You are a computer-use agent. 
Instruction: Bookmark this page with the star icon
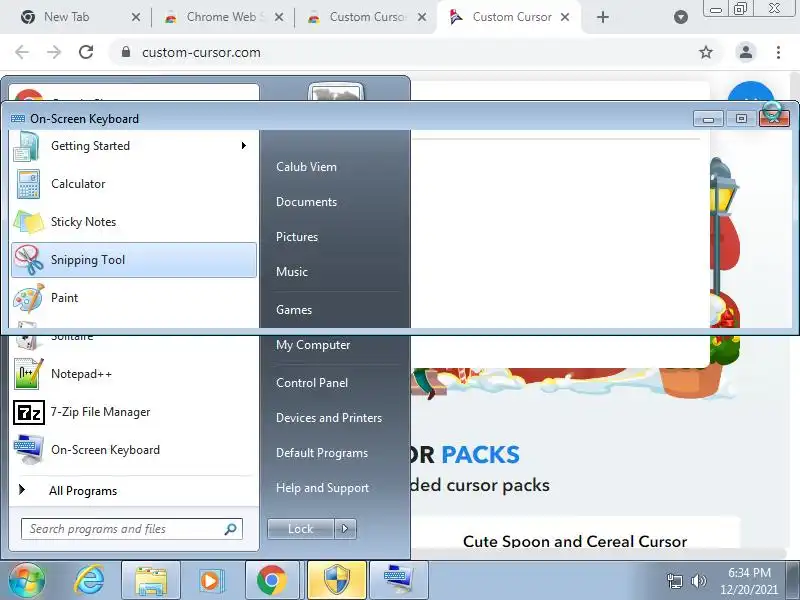(706, 52)
